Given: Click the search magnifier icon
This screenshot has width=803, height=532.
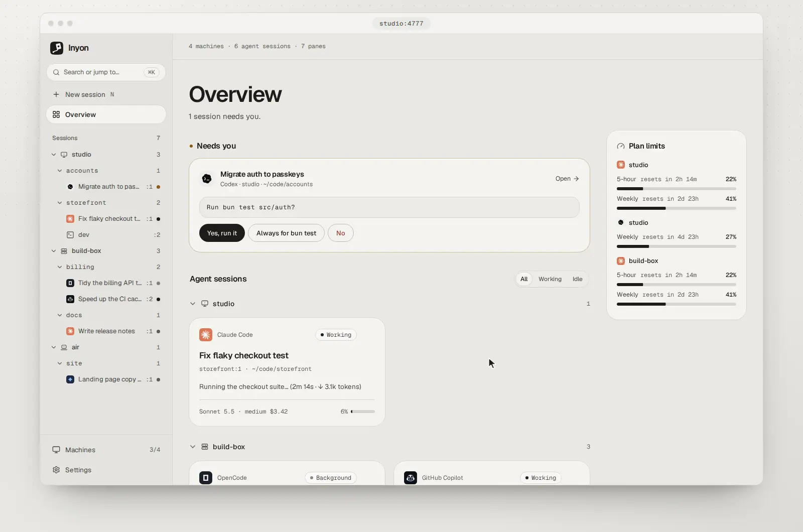Looking at the screenshot, I should point(56,72).
